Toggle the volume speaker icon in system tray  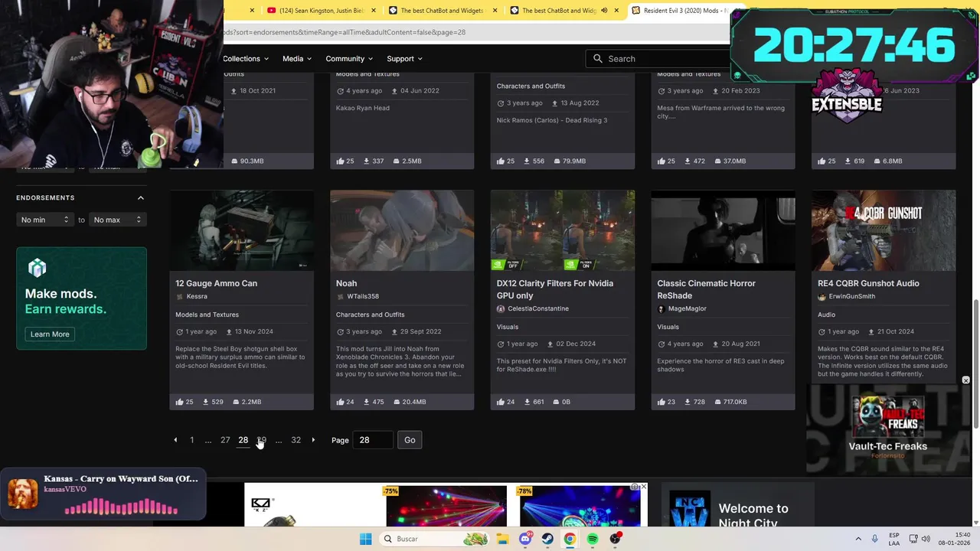coord(926,539)
